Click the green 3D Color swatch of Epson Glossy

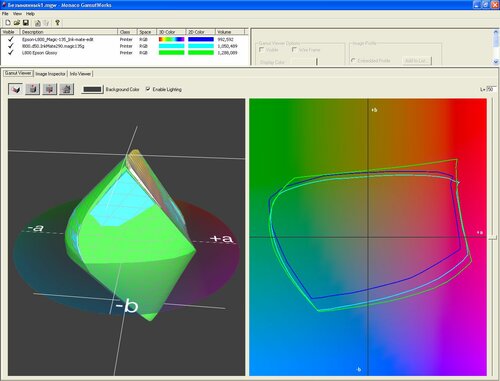coord(171,53)
